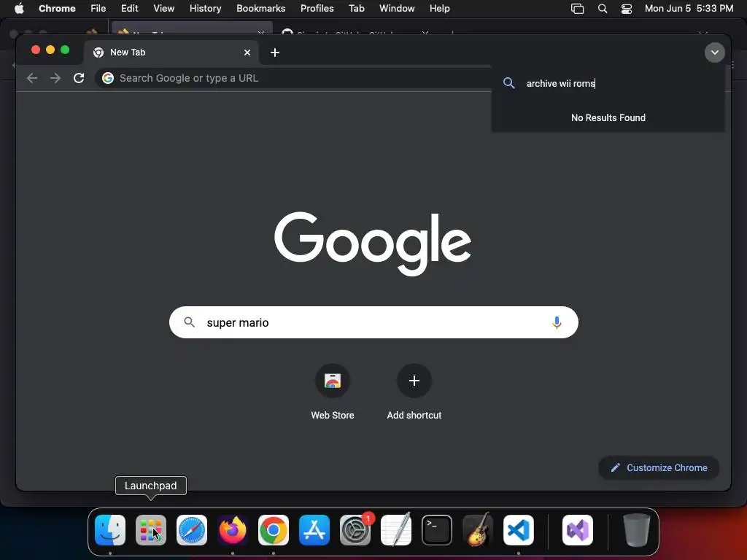Open a new tab with plus button
The width and height of the screenshot is (747, 560).
[x=275, y=52]
